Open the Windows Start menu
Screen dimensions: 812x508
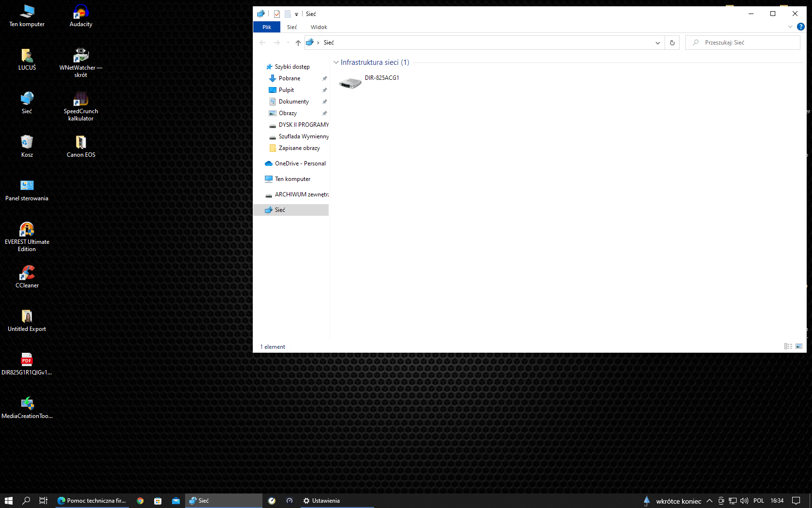[9, 501]
